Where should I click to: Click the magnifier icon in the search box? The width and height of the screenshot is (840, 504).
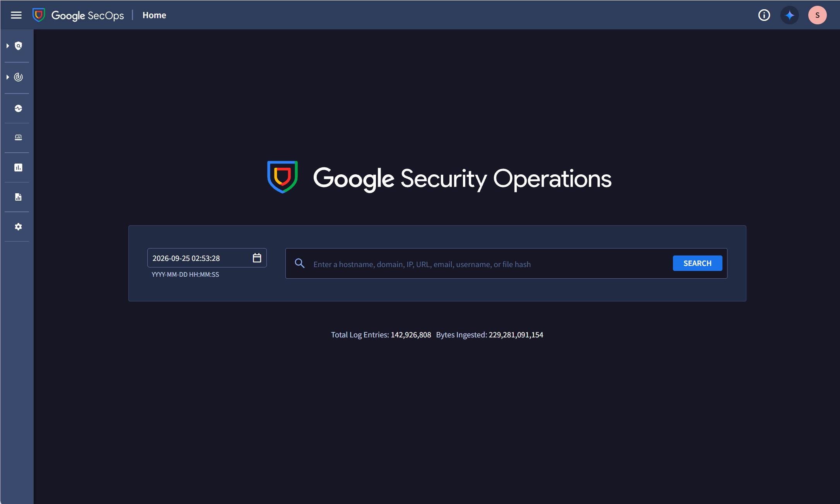tap(300, 264)
